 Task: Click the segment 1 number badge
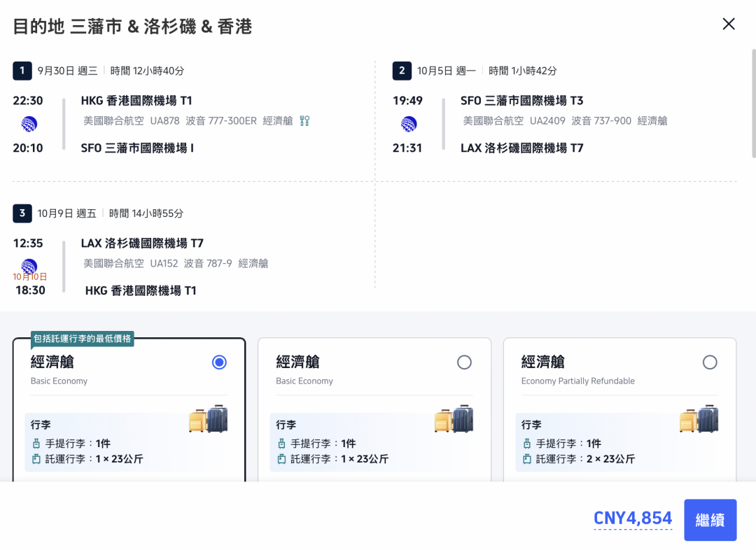[22, 71]
